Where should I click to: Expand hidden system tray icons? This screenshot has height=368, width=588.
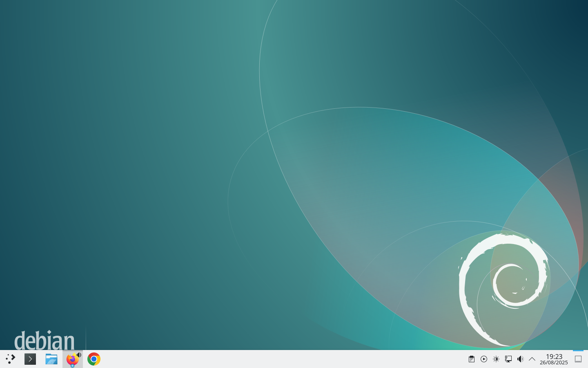(x=532, y=359)
